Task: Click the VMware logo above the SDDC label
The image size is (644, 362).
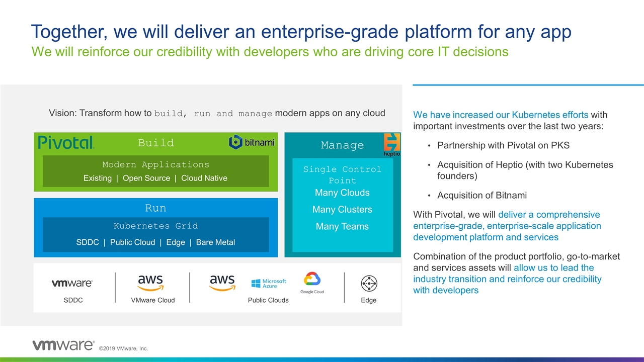Action: 72,283
